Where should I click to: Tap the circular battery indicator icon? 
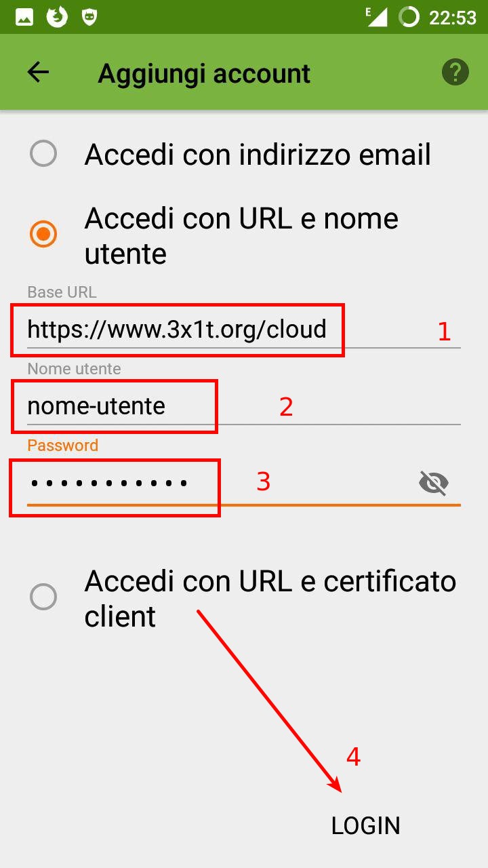(409, 17)
